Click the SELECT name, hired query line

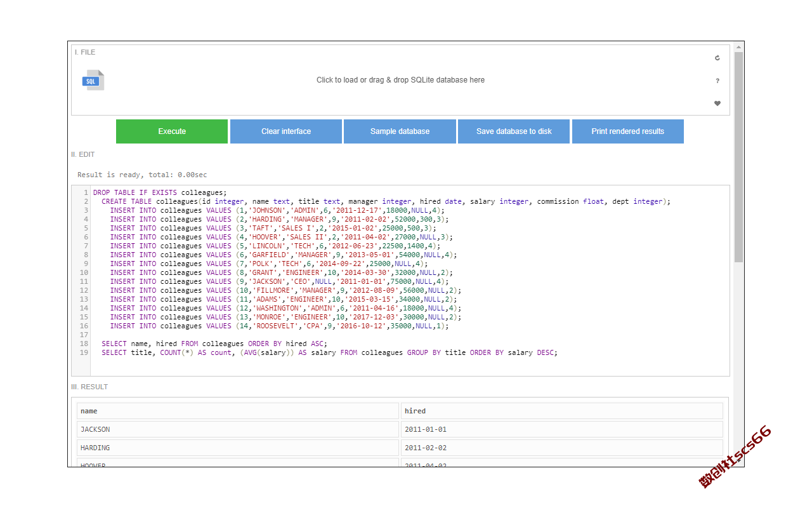[x=214, y=344]
